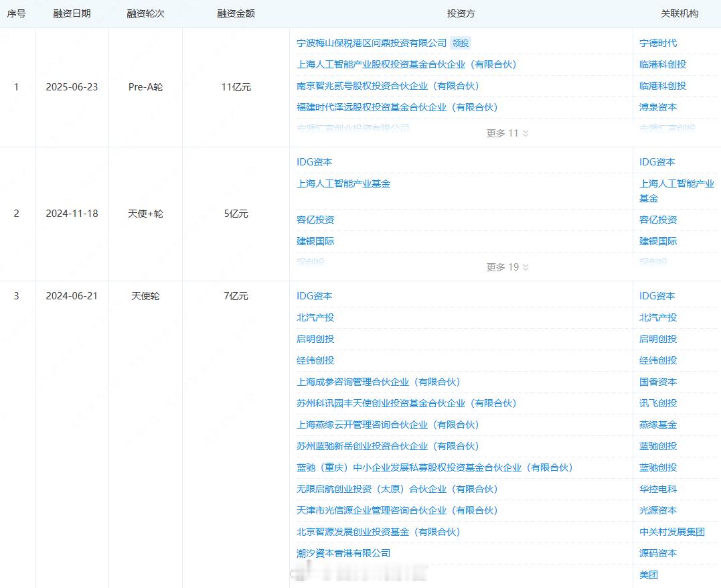Open IDG资本 investor in 天使轮 row
This screenshot has width=721, height=588.
click(315, 296)
